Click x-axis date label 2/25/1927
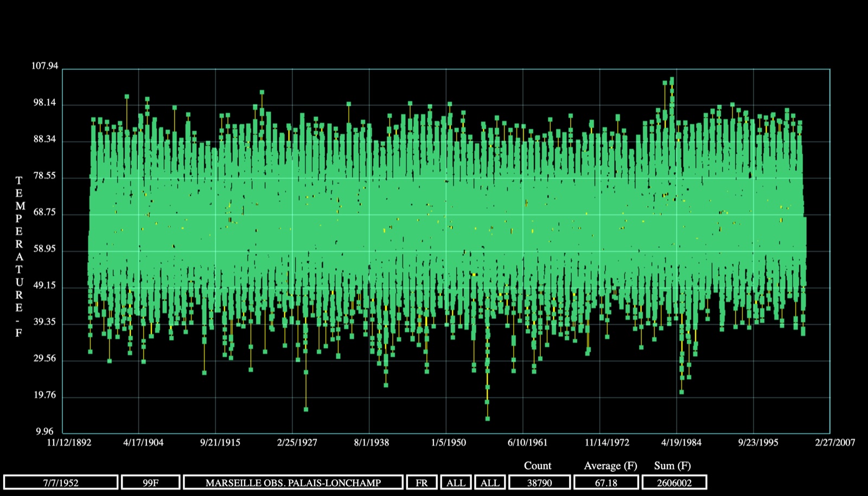 point(297,442)
